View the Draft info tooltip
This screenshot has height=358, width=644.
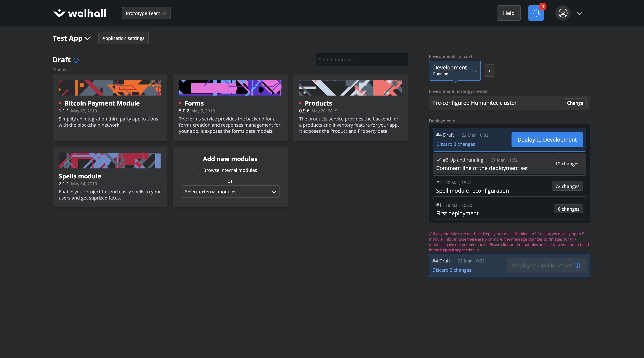[x=76, y=60]
